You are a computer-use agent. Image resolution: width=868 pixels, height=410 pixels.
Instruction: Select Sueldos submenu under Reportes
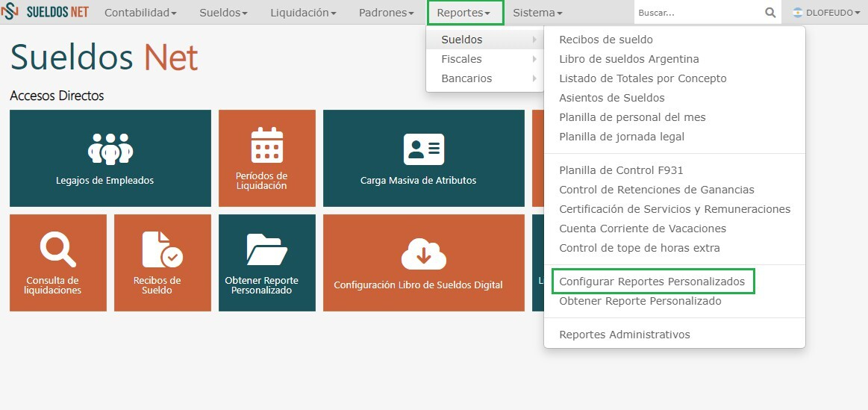click(x=485, y=40)
